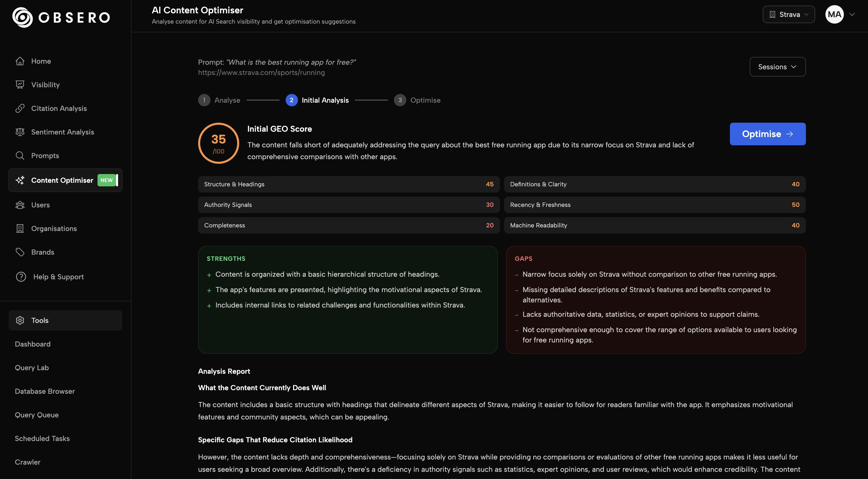This screenshot has height=479, width=868.
Task: Click the 35/100 GEO score circle
Action: click(218, 143)
